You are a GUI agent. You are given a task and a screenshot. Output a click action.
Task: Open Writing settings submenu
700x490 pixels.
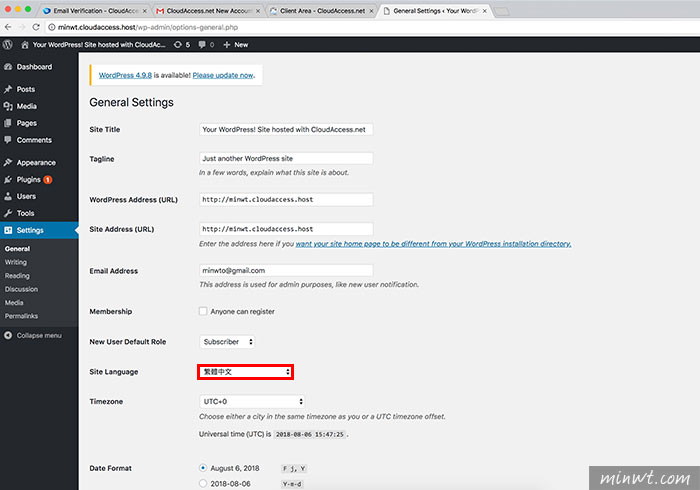click(x=16, y=262)
